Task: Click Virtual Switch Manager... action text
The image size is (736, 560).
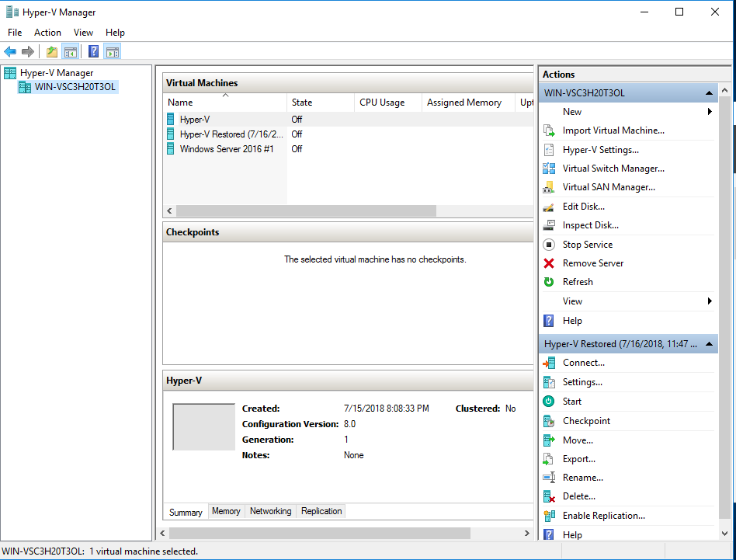Action: [613, 169]
